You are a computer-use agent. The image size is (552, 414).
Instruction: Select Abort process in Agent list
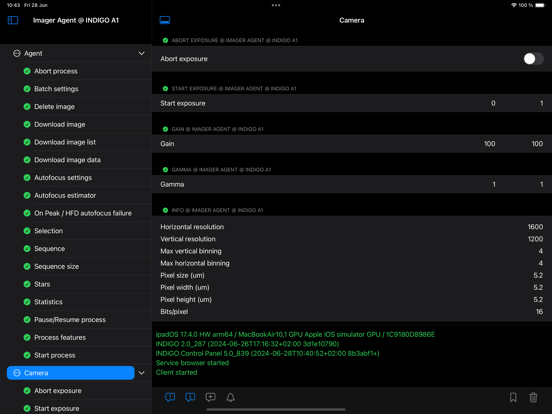pyautogui.click(x=56, y=71)
